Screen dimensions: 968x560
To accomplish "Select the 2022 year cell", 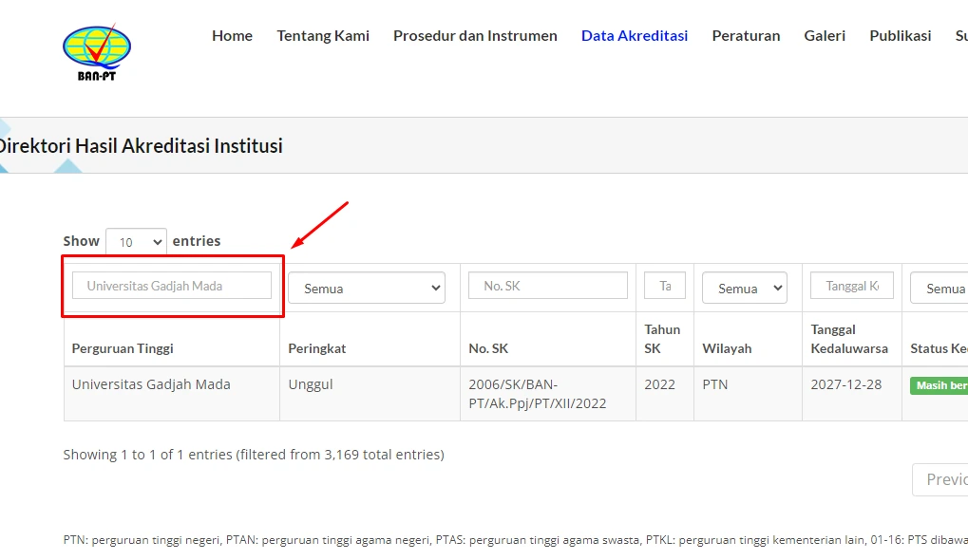I will tap(665, 394).
